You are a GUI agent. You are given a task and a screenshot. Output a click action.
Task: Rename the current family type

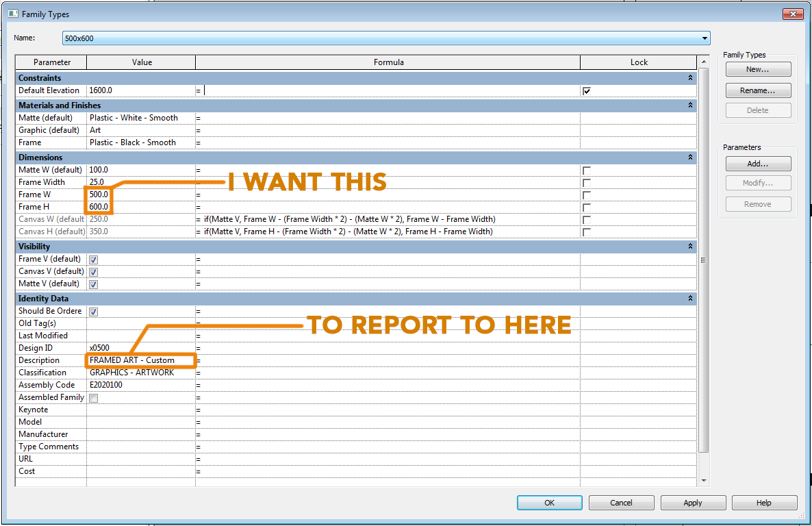point(758,90)
